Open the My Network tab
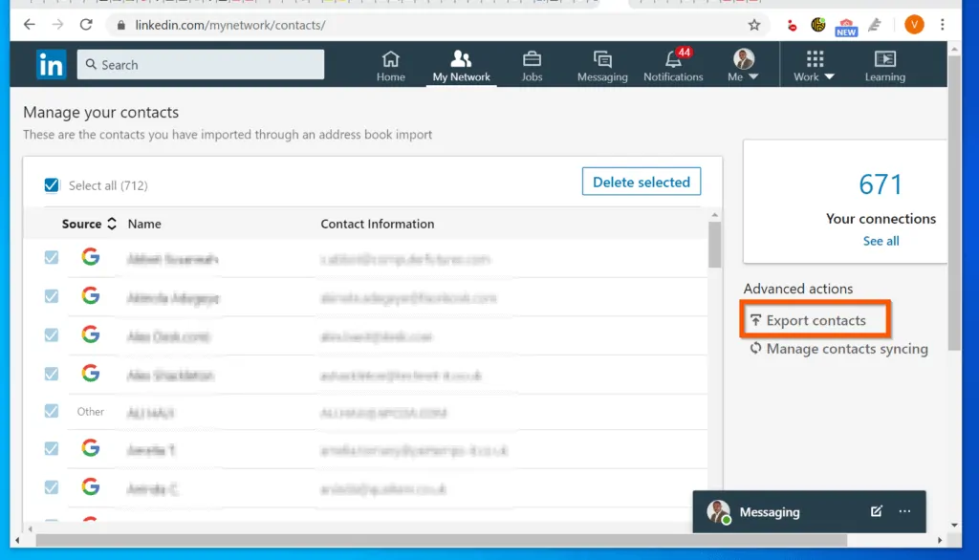Screen dimensions: 979x560 tap(462, 66)
